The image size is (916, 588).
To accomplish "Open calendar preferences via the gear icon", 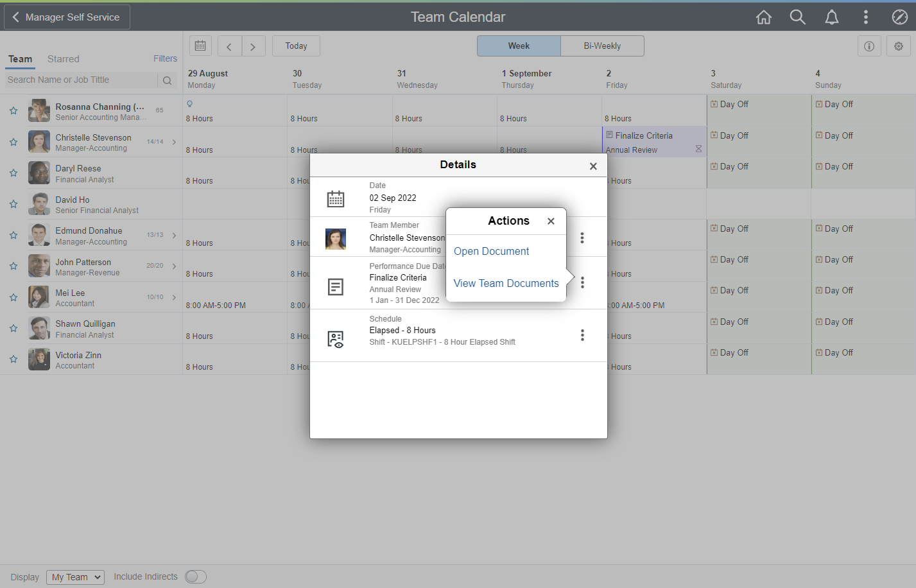I will pyautogui.click(x=899, y=46).
